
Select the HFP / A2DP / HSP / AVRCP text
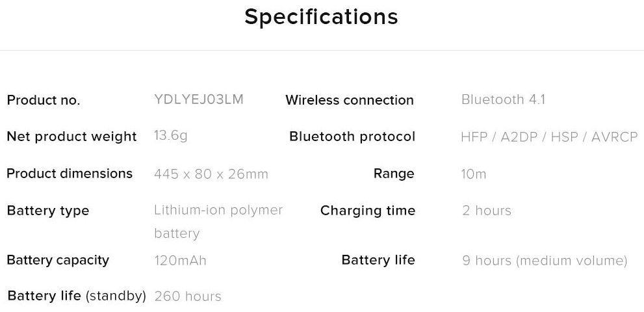(548, 137)
